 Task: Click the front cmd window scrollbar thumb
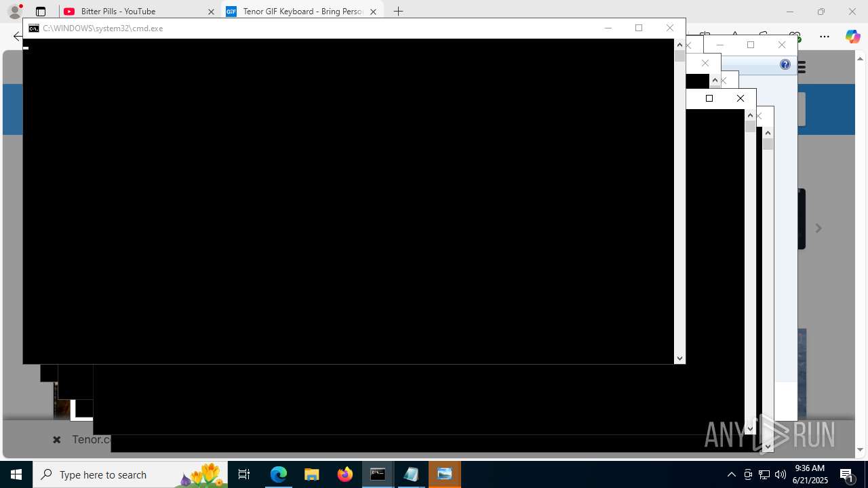679,56
